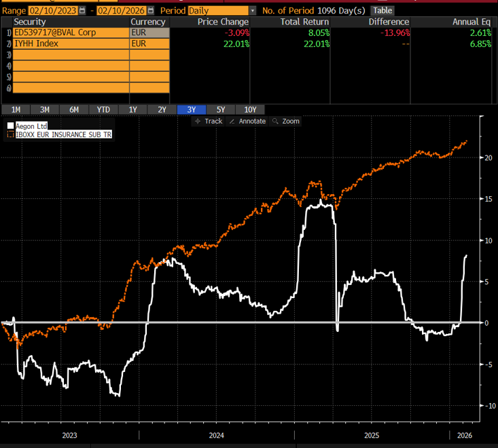Select the 6M range button
The image size is (498, 448).
click(74, 110)
